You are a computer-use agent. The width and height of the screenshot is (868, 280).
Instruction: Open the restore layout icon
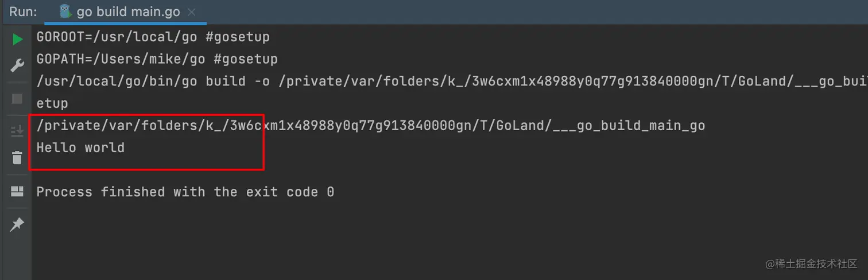(x=17, y=192)
